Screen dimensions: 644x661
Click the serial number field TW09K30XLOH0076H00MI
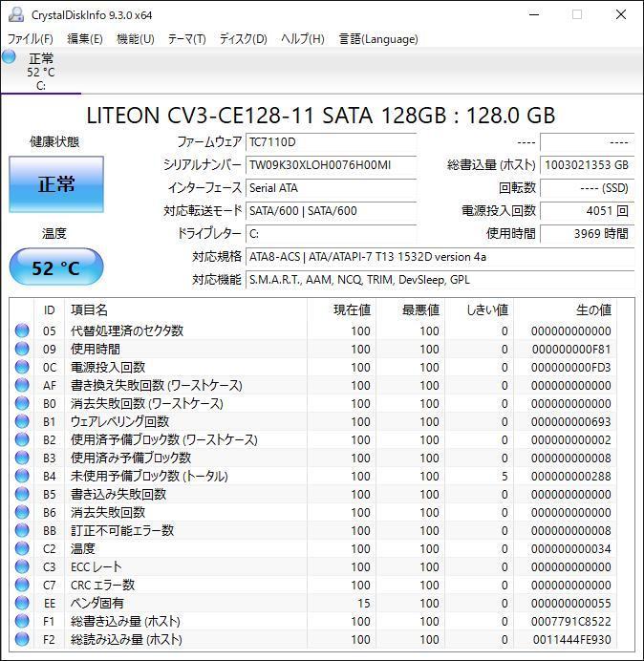(331, 165)
